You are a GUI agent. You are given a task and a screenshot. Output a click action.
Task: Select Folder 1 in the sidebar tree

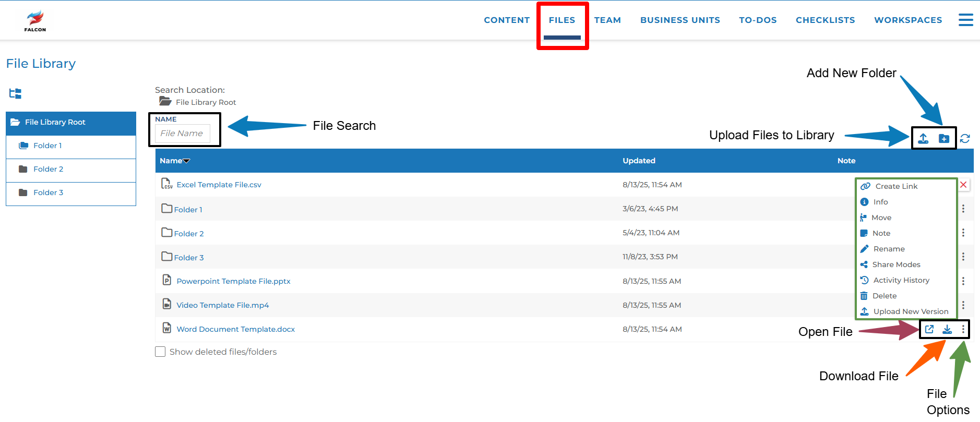click(71, 147)
